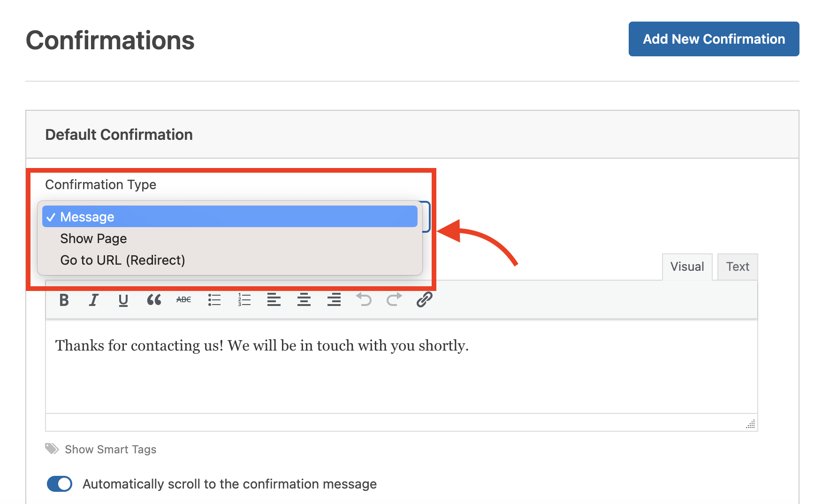The image size is (822, 504).
Task: Align text left in editor
Action: [x=274, y=299]
